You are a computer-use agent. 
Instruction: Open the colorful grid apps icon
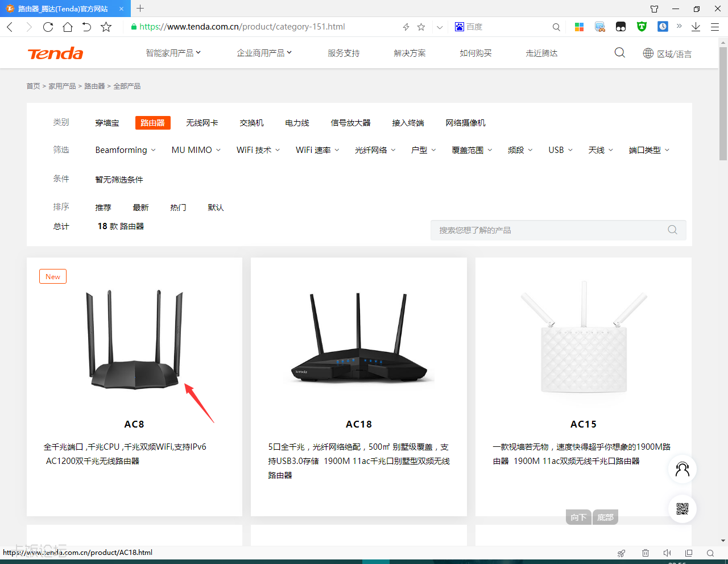pyautogui.click(x=579, y=27)
